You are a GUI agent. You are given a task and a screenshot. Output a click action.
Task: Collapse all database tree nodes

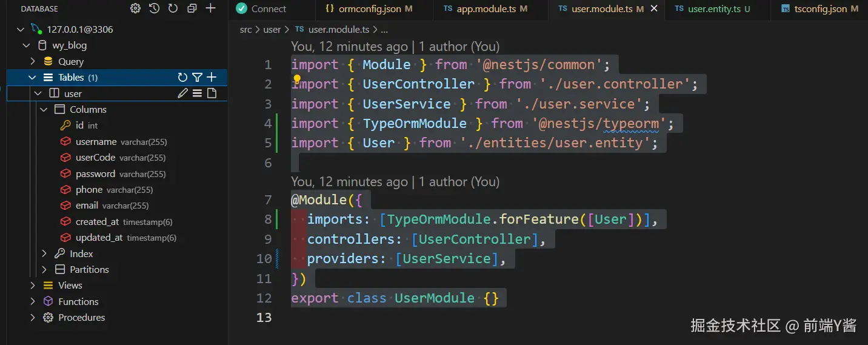click(192, 8)
